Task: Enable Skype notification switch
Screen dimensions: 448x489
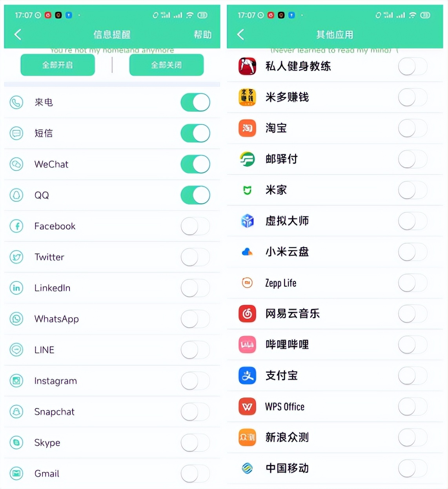Action: [x=195, y=443]
